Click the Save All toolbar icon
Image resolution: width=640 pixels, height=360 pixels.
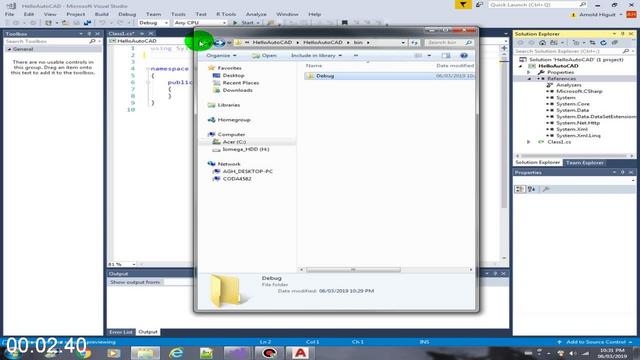[x=87, y=23]
